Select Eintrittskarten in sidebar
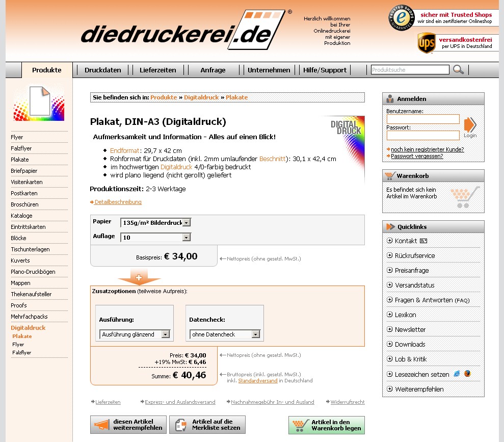This screenshot has height=442, width=504. pyautogui.click(x=29, y=227)
